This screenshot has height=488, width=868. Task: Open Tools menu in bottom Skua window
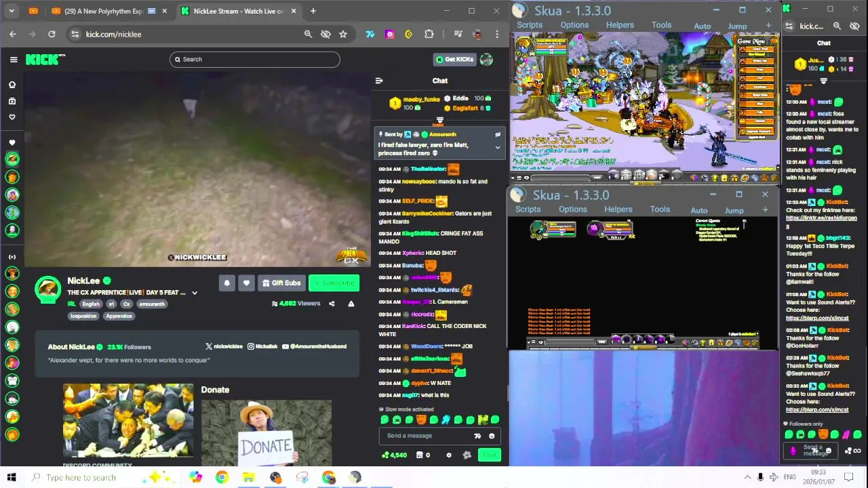[660, 209]
